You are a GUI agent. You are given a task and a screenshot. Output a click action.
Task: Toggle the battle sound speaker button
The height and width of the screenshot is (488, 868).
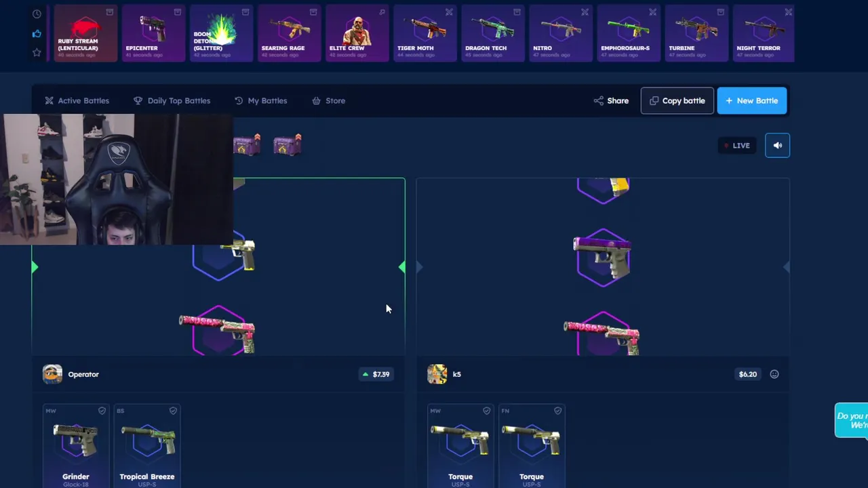(x=777, y=145)
